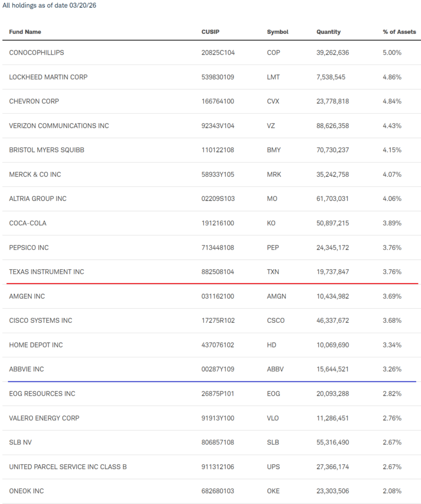The image size is (421, 504).
Task: Select UNITED PARCEL SERVICE INC CLASS B
Action: coord(68,467)
